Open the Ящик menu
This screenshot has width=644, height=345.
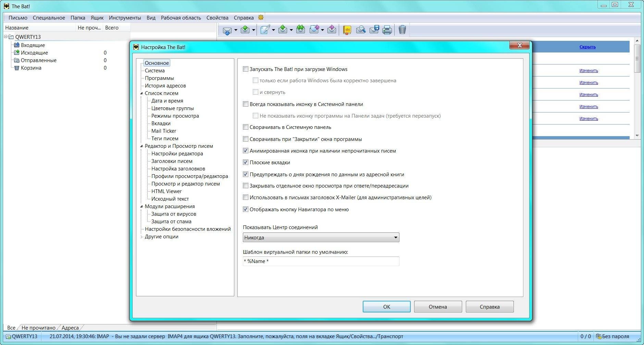[x=97, y=17]
